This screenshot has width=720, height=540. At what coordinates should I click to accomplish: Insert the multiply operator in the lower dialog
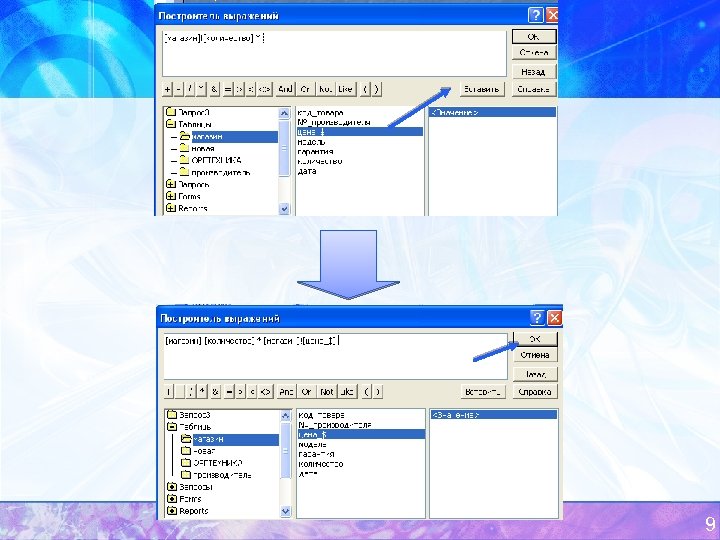[202, 392]
